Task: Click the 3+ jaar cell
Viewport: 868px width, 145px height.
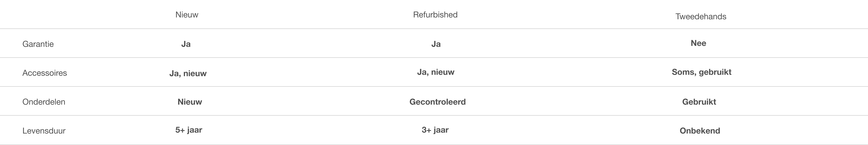Action: [435, 130]
